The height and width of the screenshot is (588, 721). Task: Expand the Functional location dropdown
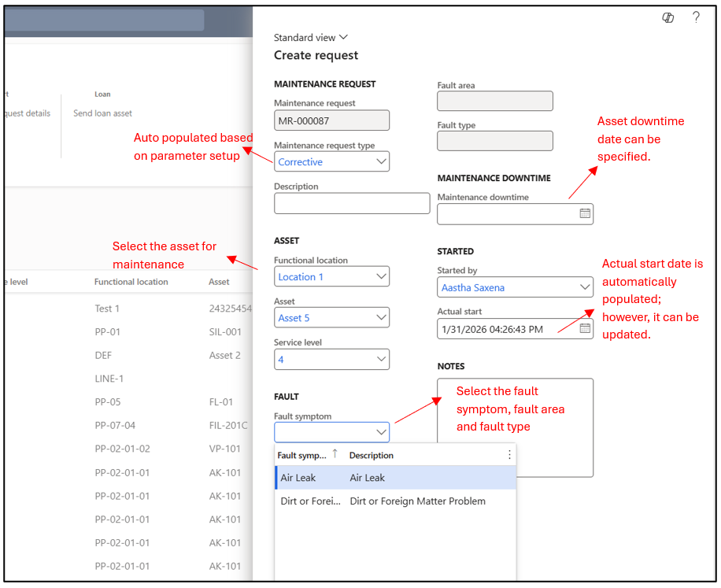click(381, 276)
